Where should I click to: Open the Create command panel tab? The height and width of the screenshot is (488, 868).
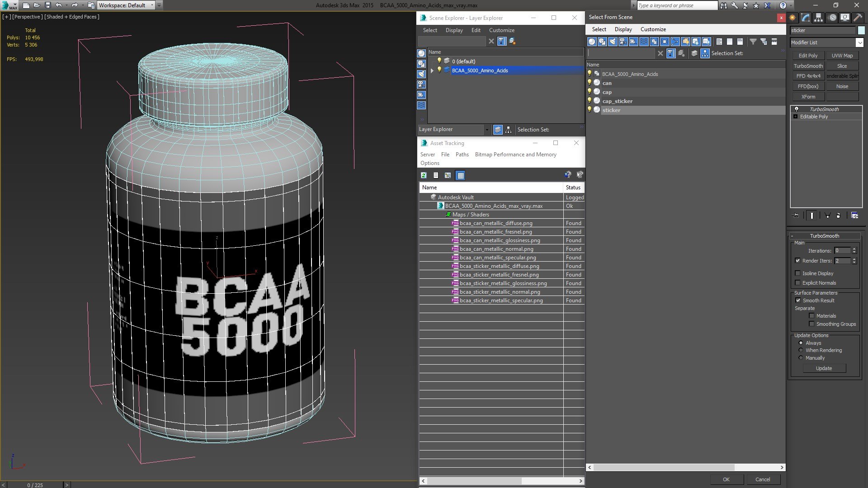793,18
